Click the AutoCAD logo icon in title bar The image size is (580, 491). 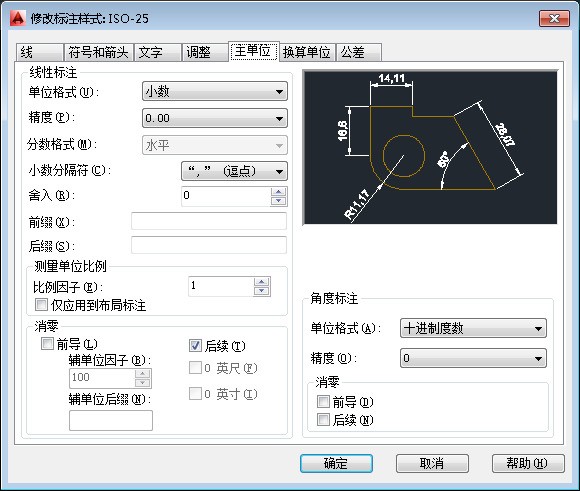17,18
